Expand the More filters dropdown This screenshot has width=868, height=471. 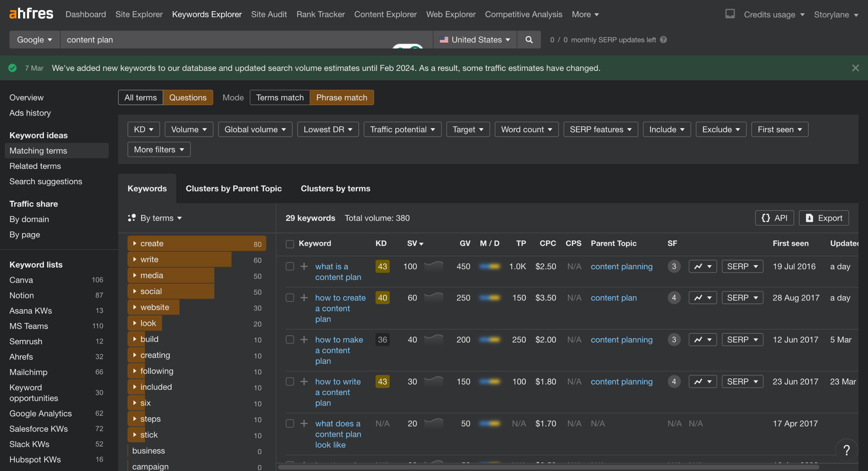[159, 150]
